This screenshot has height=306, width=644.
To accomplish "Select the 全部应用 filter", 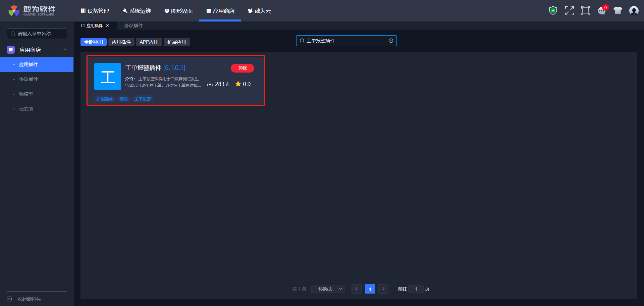I will (94, 42).
